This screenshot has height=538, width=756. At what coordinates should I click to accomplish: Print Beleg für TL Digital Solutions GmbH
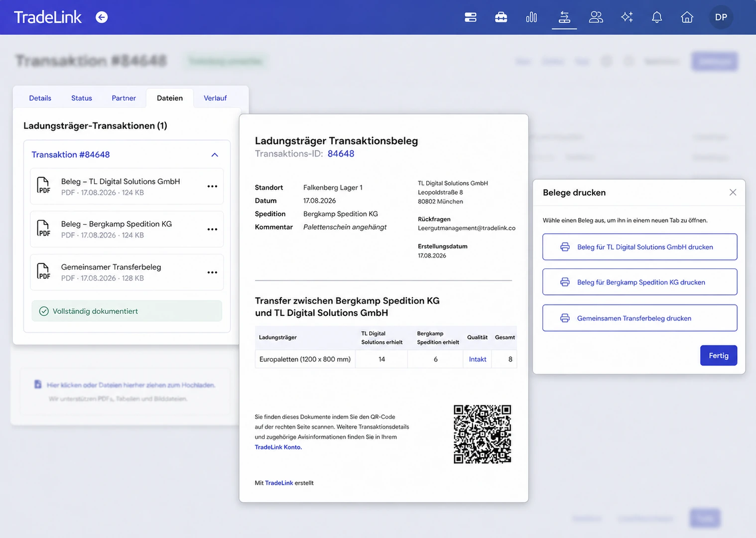639,247
